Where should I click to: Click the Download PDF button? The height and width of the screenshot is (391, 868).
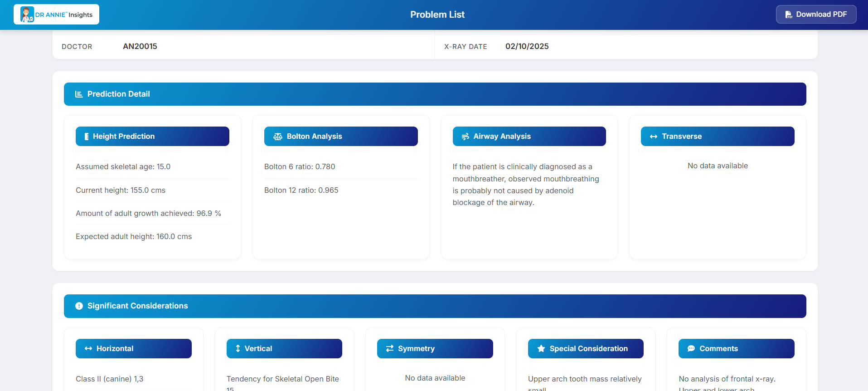[816, 15]
